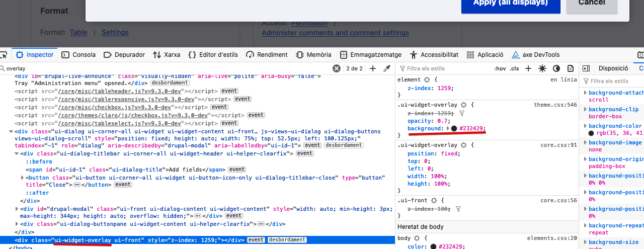This screenshot has width=644, height=249.
Task: Click filter funnel beside overridden z-index: 100
Action: click(458, 209)
